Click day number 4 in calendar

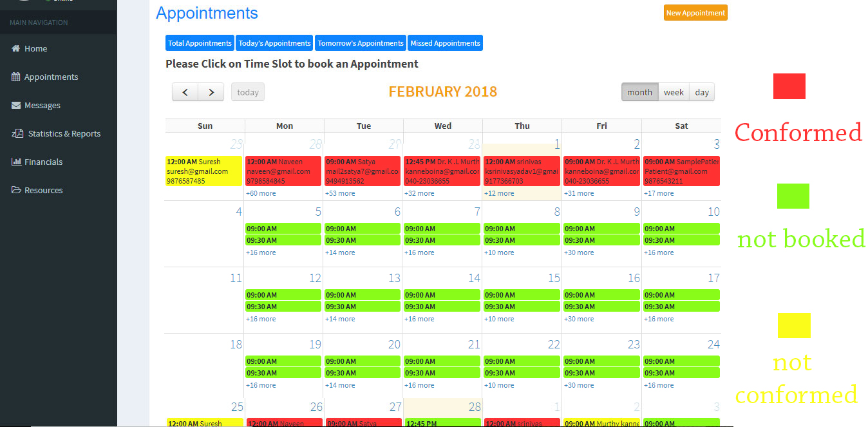click(x=239, y=212)
